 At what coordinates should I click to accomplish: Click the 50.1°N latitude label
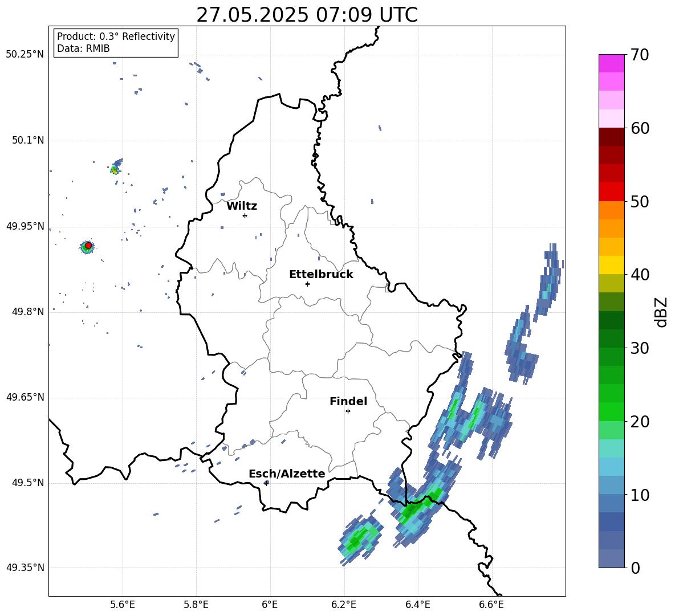pyautogui.click(x=27, y=140)
